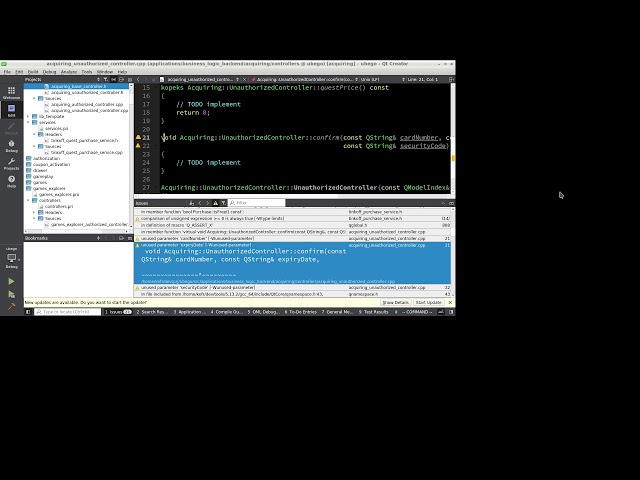
Task: Click Projects tree horizontal scrollbar
Action: (x=77, y=231)
